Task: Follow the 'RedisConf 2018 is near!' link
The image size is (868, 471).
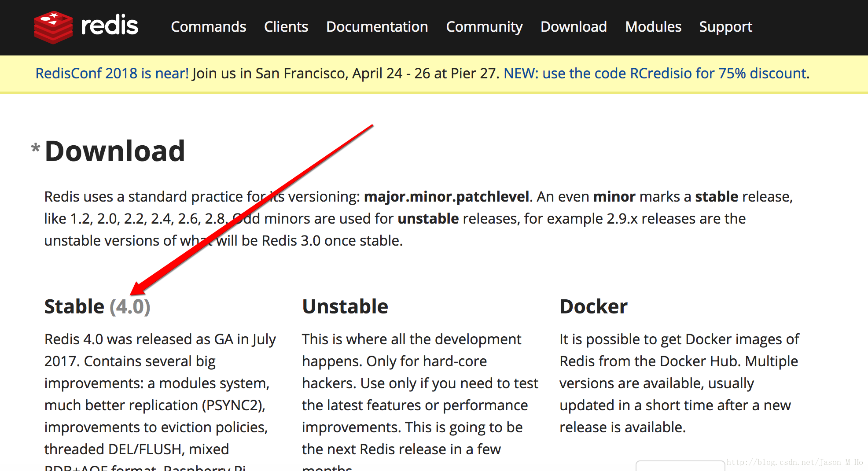Action: pos(112,73)
